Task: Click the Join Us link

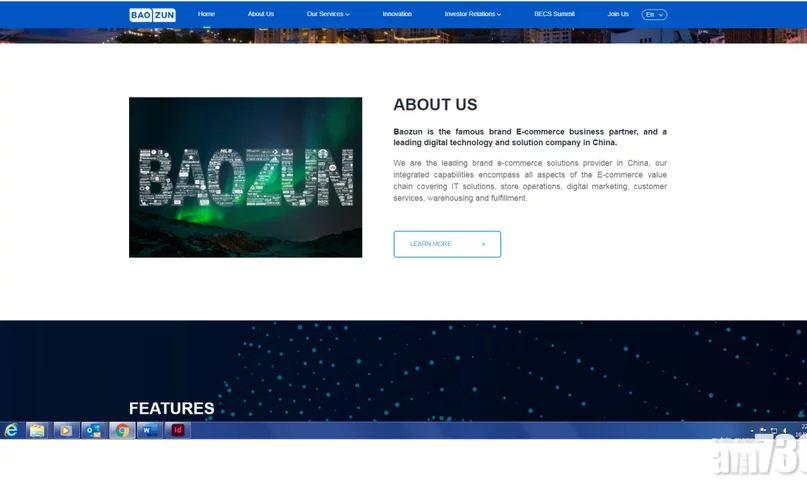Action: coord(618,14)
